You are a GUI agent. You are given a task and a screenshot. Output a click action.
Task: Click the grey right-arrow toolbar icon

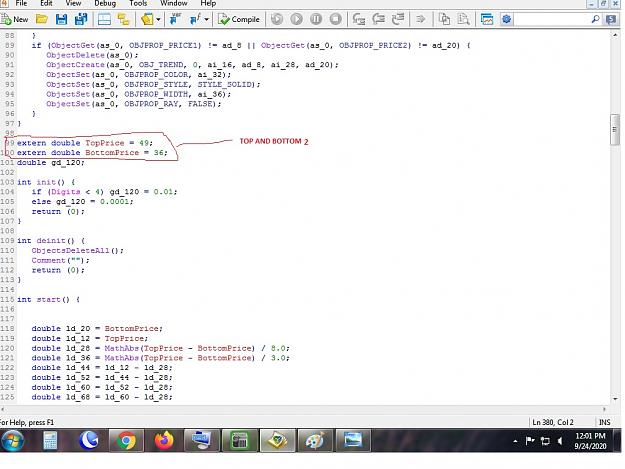[420, 19]
